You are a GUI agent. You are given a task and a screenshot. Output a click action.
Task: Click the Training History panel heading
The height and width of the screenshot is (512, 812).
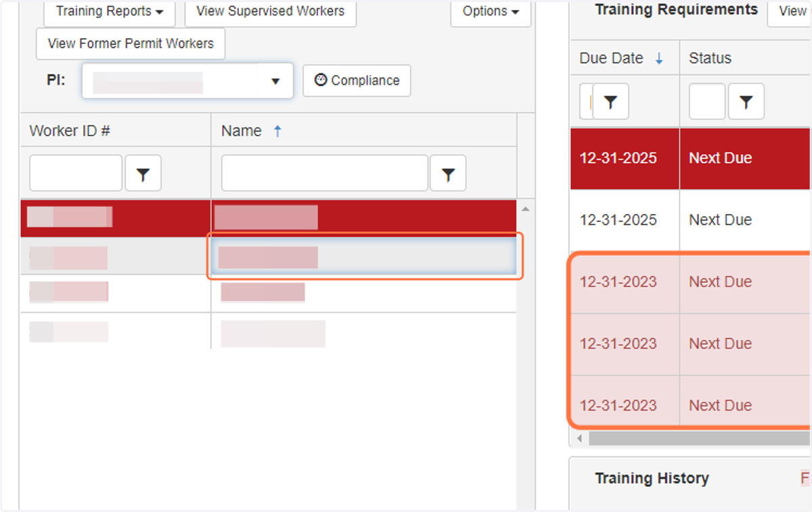tap(652, 478)
